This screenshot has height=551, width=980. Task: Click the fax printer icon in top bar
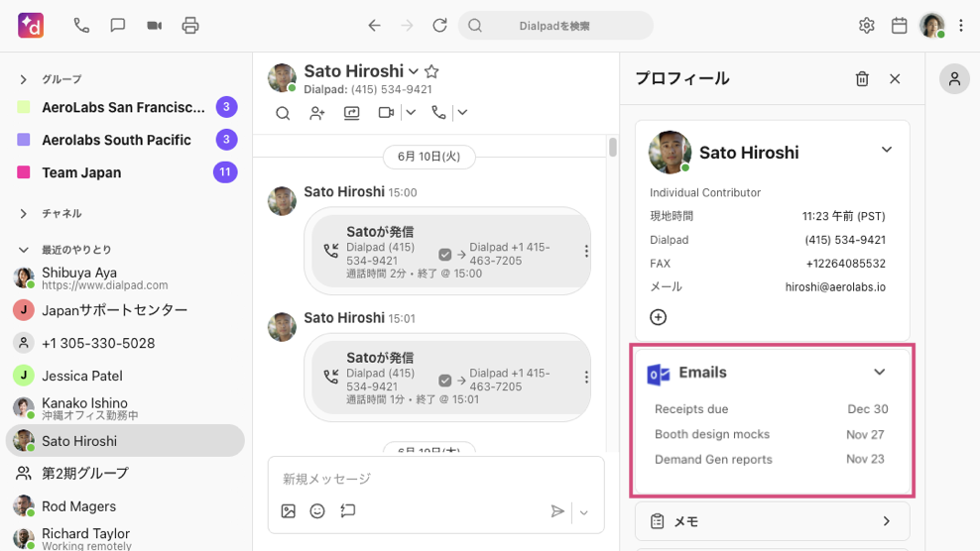click(x=190, y=26)
